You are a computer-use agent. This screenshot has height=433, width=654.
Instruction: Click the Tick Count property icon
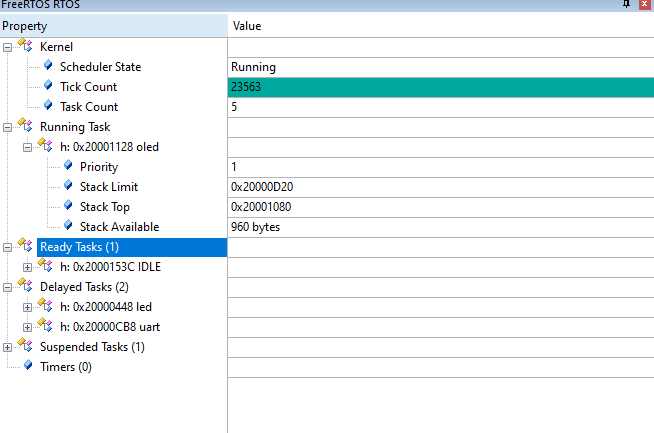[x=48, y=85]
